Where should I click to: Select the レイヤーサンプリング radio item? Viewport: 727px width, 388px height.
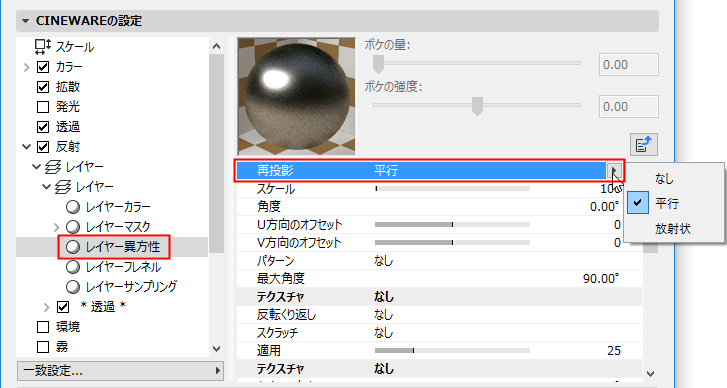[x=73, y=286]
